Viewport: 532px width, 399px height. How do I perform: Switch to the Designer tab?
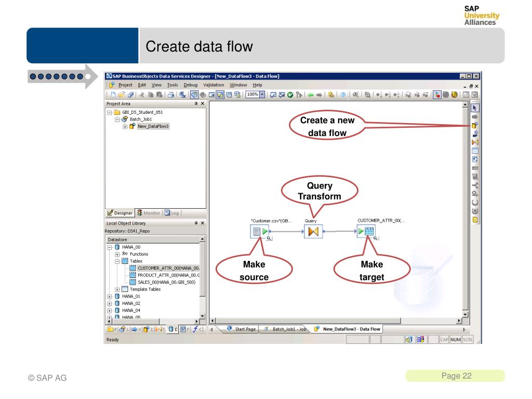(120, 213)
